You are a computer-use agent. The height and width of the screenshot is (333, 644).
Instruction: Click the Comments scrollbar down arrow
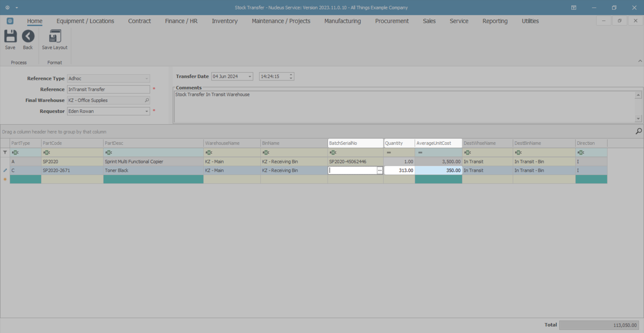point(638,118)
